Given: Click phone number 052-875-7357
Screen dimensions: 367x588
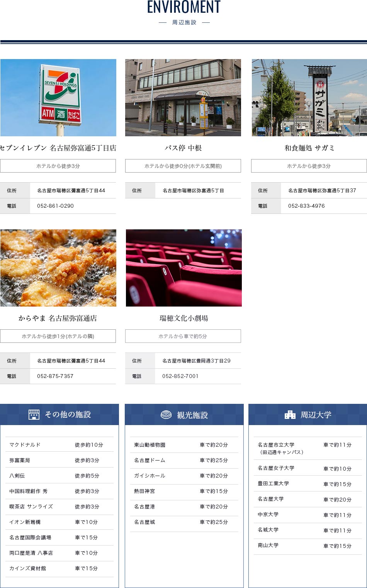Looking at the screenshot, I should tap(55, 376).
